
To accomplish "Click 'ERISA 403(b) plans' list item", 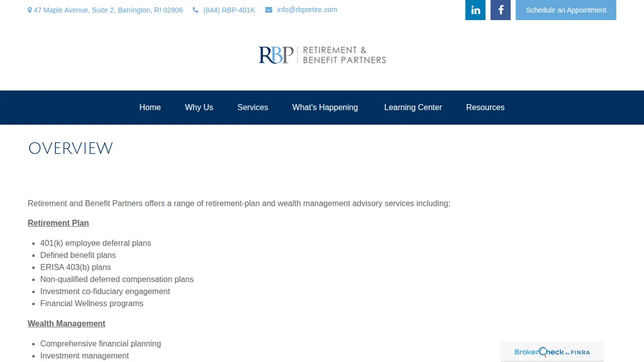I will tap(75, 267).
